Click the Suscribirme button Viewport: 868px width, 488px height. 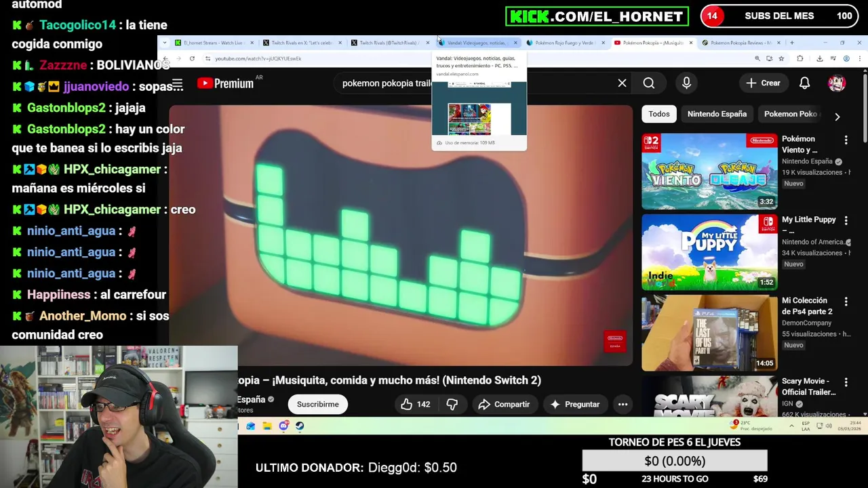317,404
